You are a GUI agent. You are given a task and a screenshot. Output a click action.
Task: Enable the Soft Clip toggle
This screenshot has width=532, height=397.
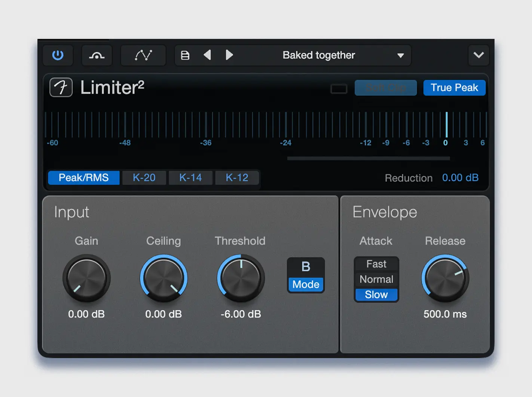coord(386,87)
